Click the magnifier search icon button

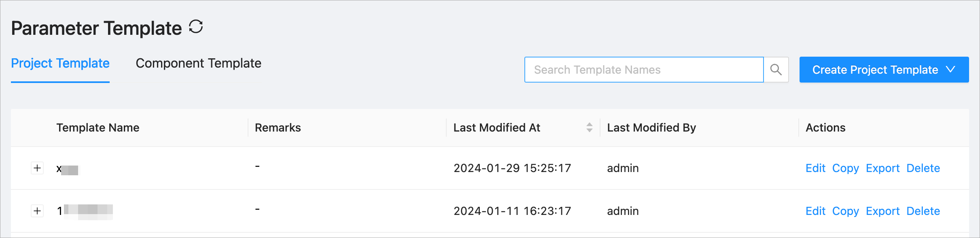pyautogui.click(x=776, y=70)
